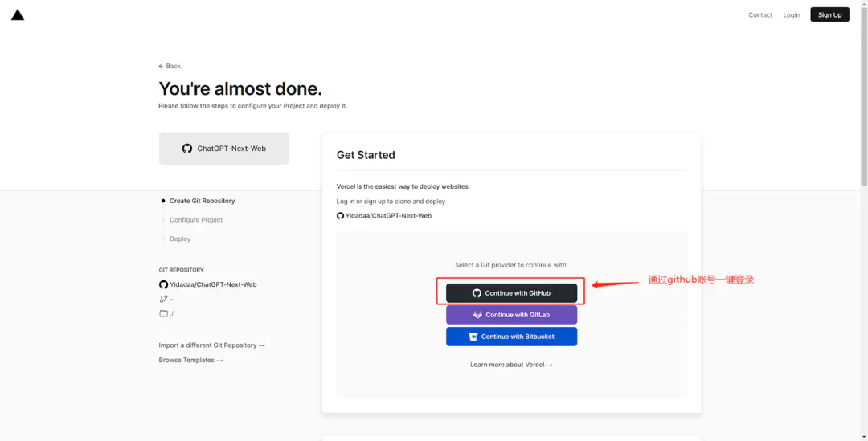Click the Bitbucket bucket icon

[473, 337]
